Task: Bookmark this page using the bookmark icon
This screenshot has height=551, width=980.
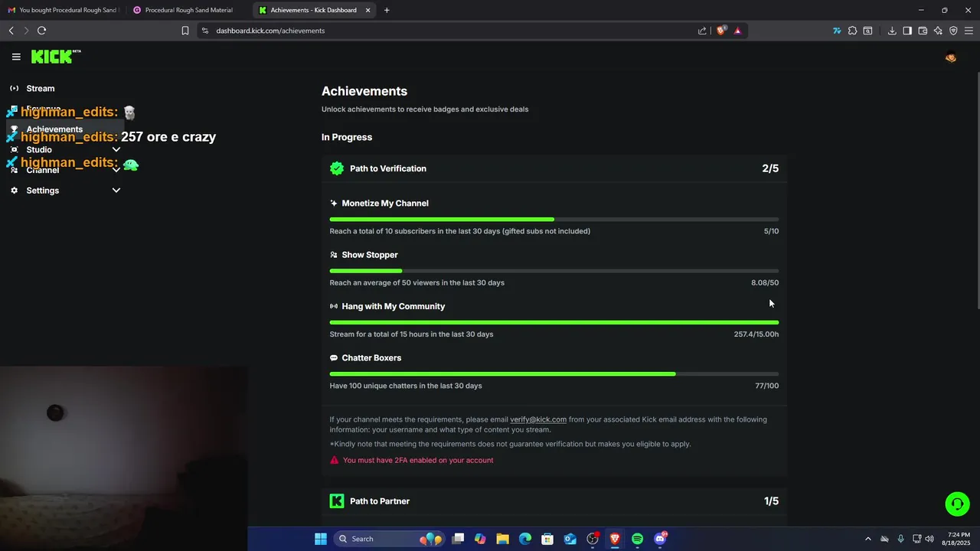Action: click(185, 31)
